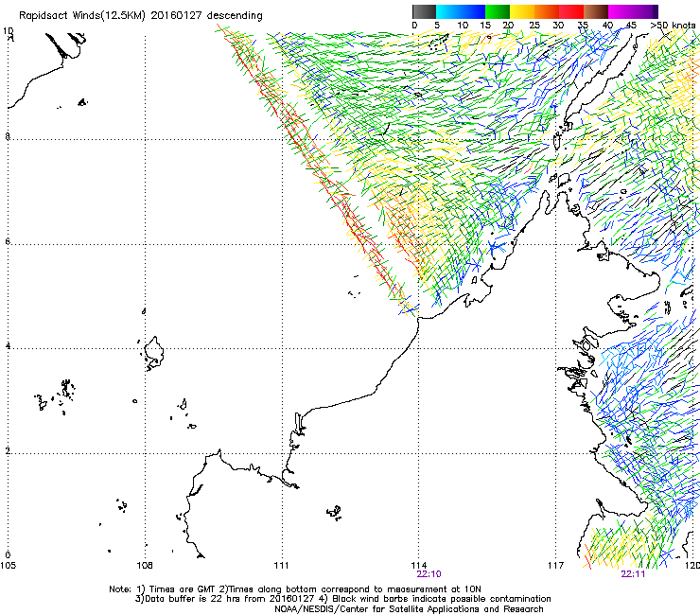Screen dimensions: 700x615
Task: Click the blue 10-15 knots color swatch
Action: pos(473,11)
